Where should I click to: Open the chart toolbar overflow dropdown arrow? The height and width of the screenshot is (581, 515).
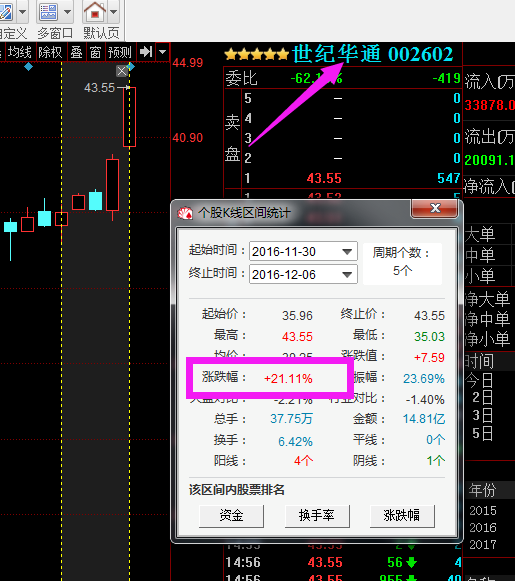tap(163, 52)
